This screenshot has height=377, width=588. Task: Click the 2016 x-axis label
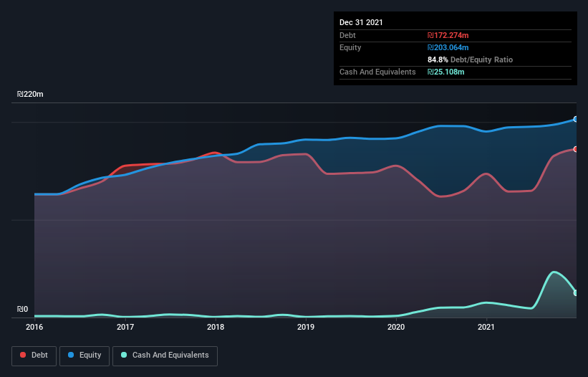tap(34, 327)
